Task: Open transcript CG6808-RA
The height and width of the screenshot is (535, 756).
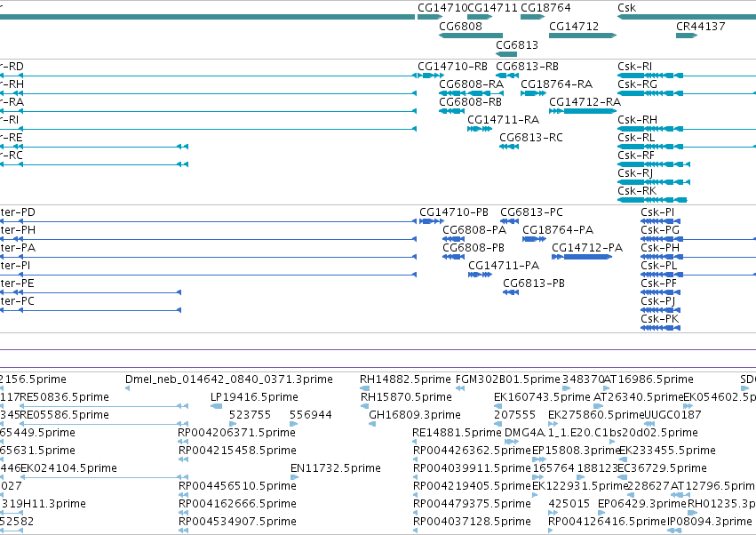Action: 471,84
